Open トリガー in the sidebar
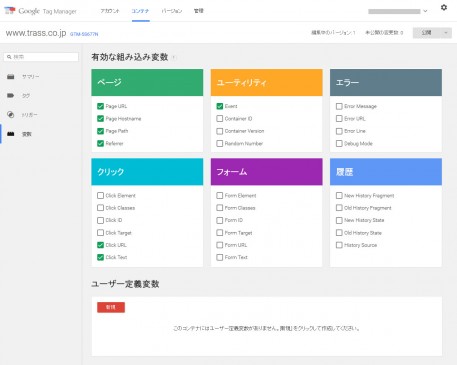This screenshot has height=365, width=457. (x=30, y=115)
